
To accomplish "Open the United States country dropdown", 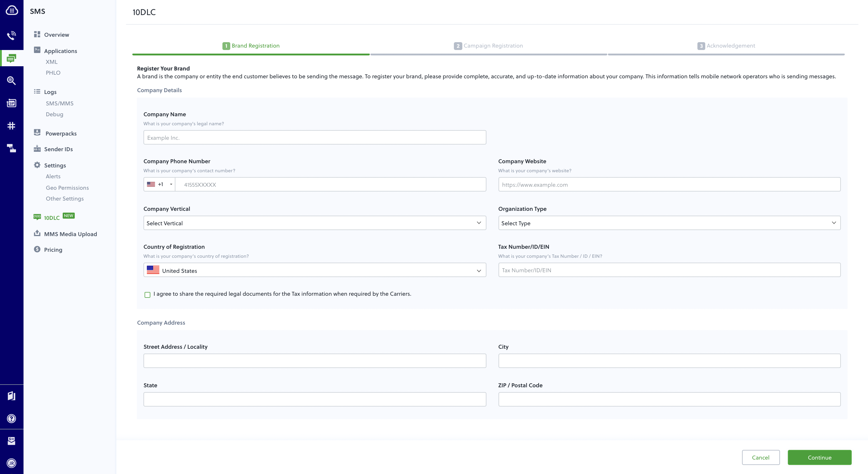I will pos(315,270).
